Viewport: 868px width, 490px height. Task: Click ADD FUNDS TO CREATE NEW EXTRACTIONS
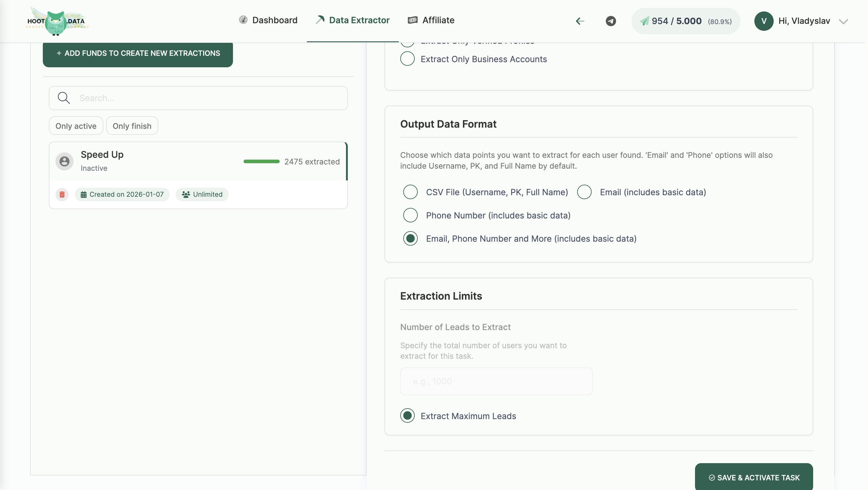[x=138, y=53]
